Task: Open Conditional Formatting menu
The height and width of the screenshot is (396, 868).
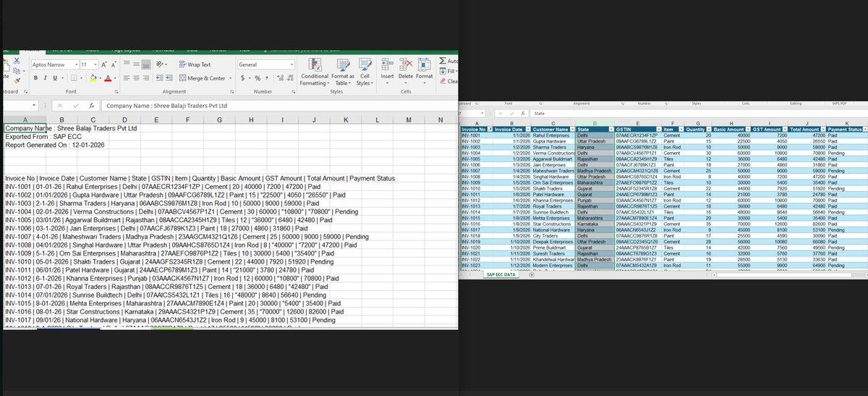Action: point(314,72)
